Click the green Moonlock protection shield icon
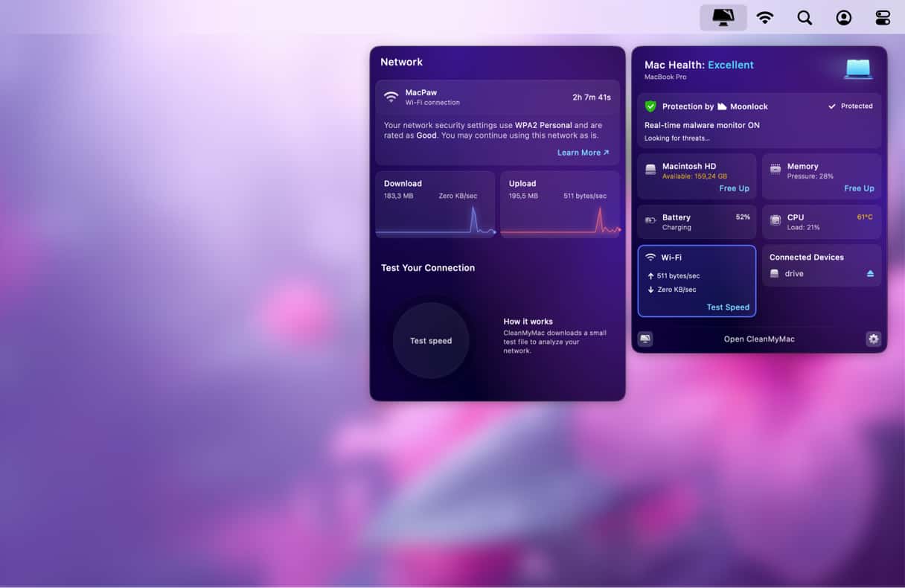This screenshot has width=905, height=588. tap(650, 106)
